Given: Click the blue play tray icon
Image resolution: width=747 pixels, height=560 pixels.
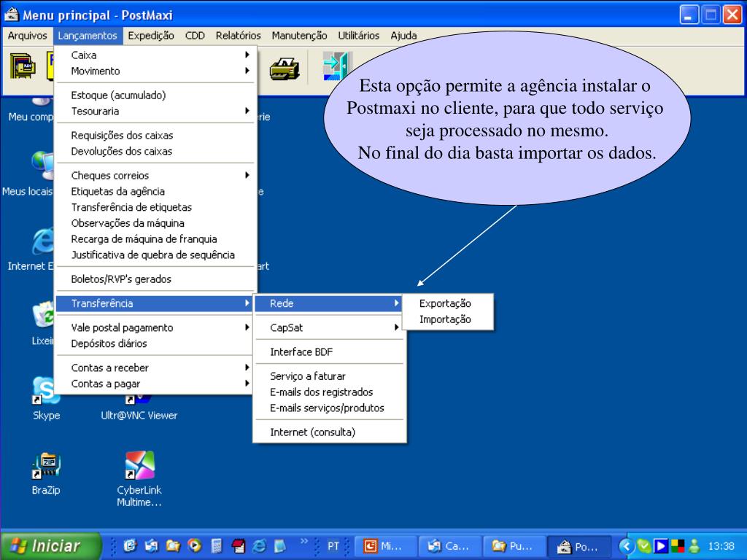Looking at the screenshot, I should (661, 546).
